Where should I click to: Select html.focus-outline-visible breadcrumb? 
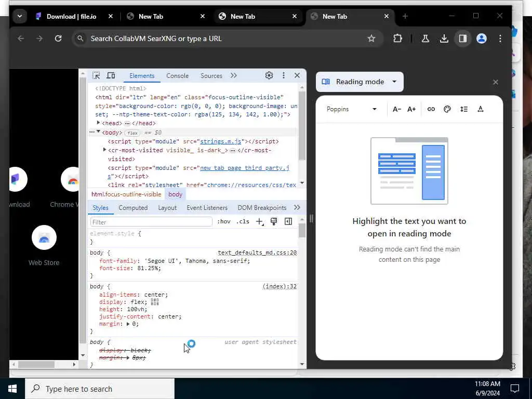[126, 194]
